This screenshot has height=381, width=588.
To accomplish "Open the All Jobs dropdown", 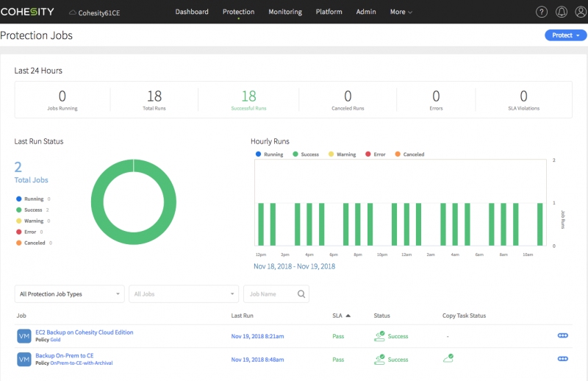I will coord(184,294).
